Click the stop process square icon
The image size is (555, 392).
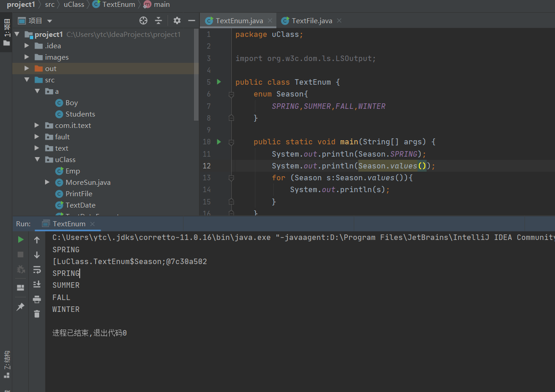20,255
